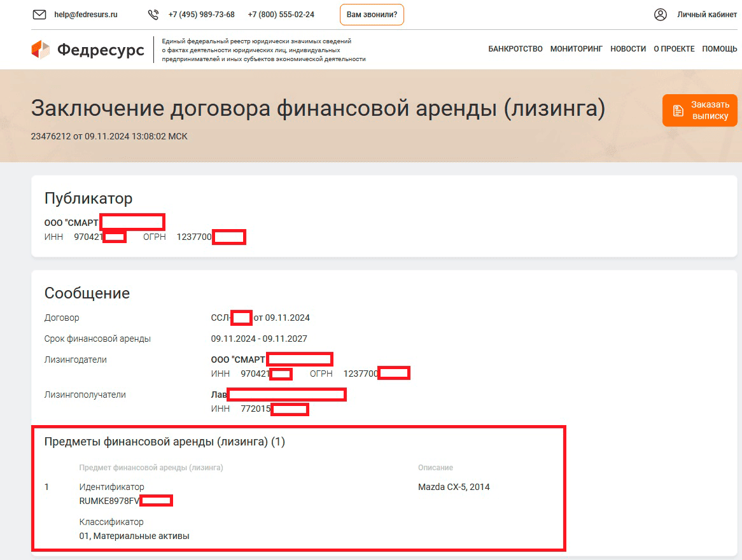Navigate to НОВОСТИ

tap(627, 49)
